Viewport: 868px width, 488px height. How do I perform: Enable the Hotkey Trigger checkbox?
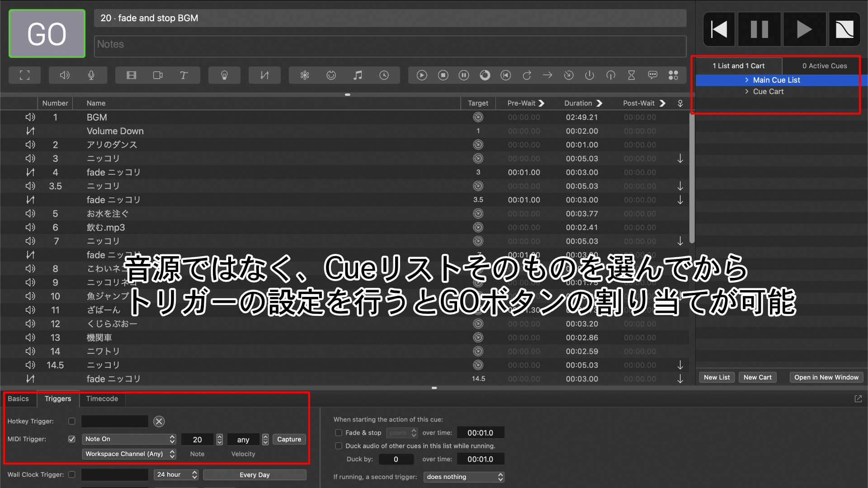[71, 421]
